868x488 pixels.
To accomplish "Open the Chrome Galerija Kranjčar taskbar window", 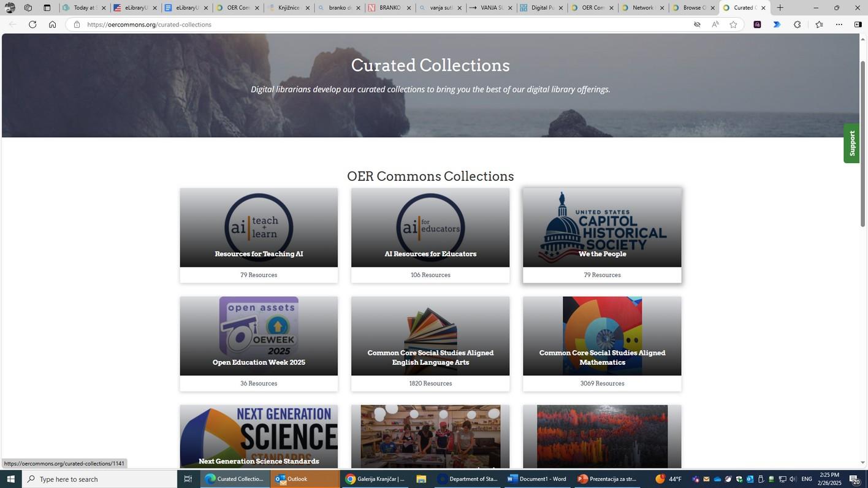I will click(375, 479).
